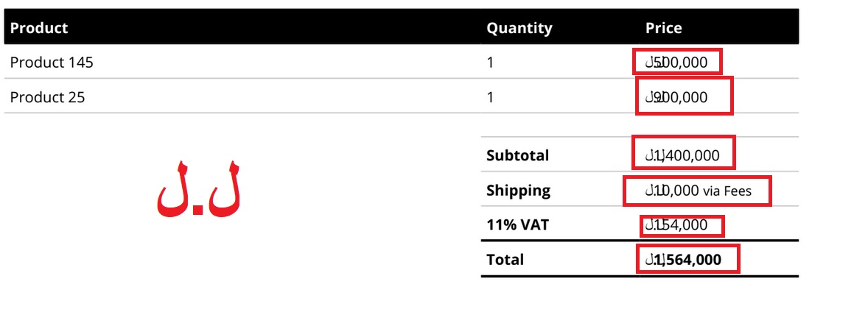Click the 10,000 via Fees shipping amount
The height and width of the screenshot is (315, 868).
click(699, 191)
